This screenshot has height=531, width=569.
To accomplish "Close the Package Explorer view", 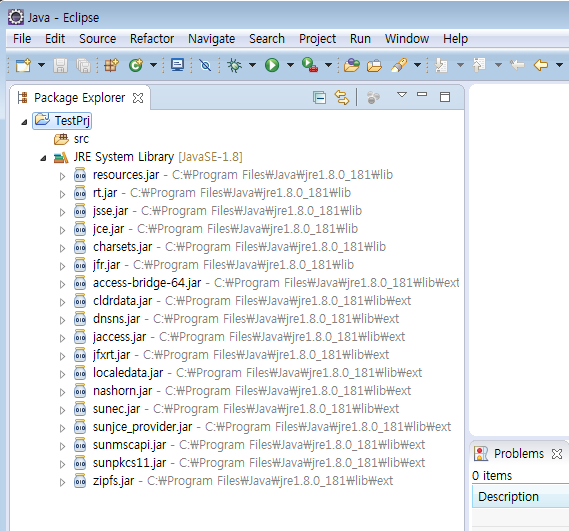I will click(x=138, y=98).
